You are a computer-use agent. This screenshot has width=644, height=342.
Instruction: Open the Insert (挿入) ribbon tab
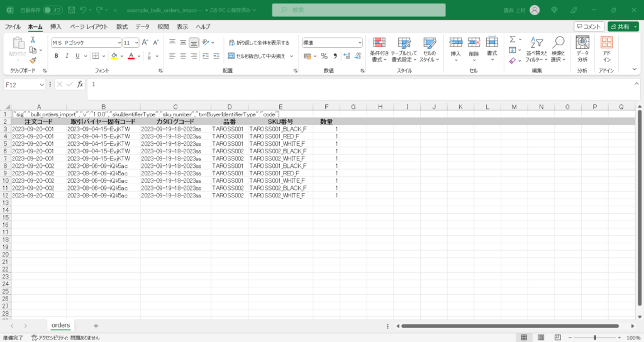[56, 26]
